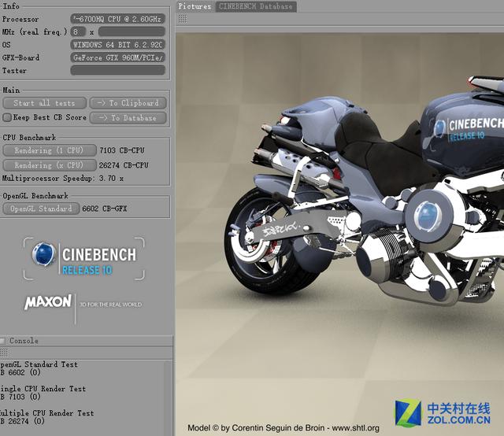The width and height of the screenshot is (504, 436).
Task: Run the Rendering (x CPU) test
Action: pyautogui.click(x=49, y=165)
